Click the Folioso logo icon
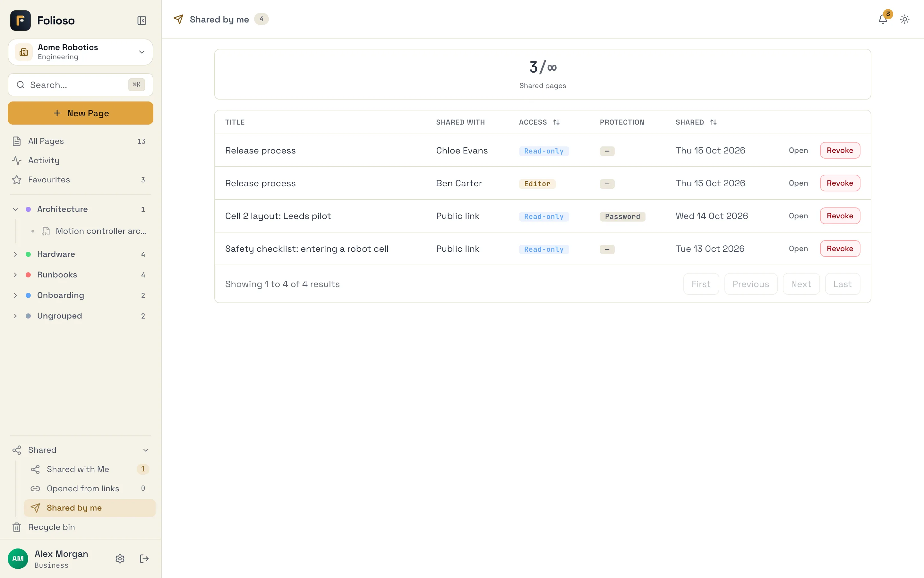924x578 pixels. tap(21, 21)
